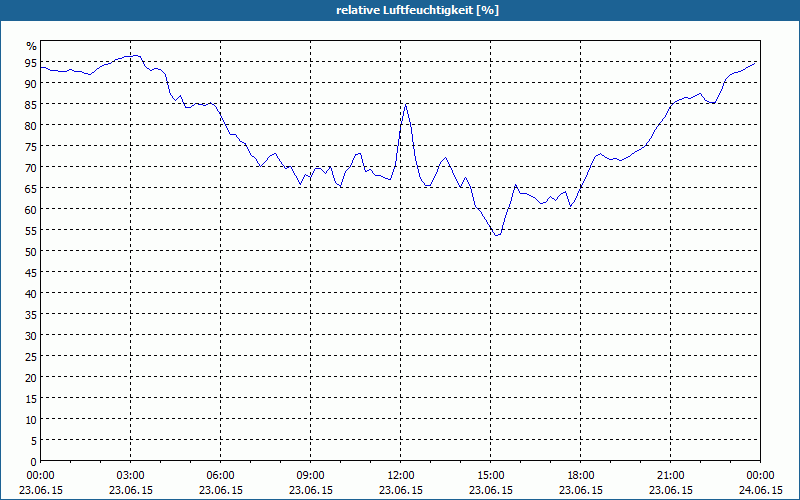Screen dimensions: 800x500
Task: Click the y-axis value 15
Action: 31,398
